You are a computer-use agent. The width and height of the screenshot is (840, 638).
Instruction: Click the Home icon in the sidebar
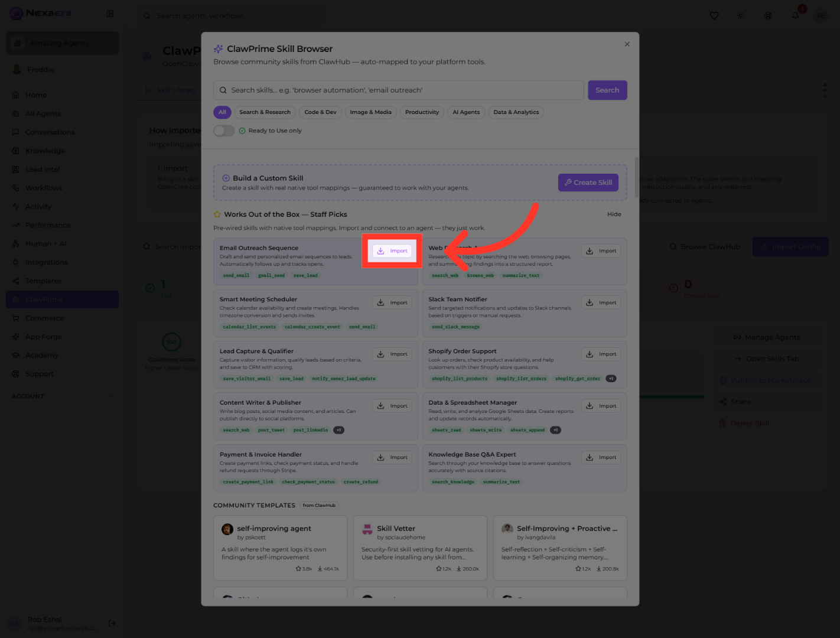click(x=16, y=95)
